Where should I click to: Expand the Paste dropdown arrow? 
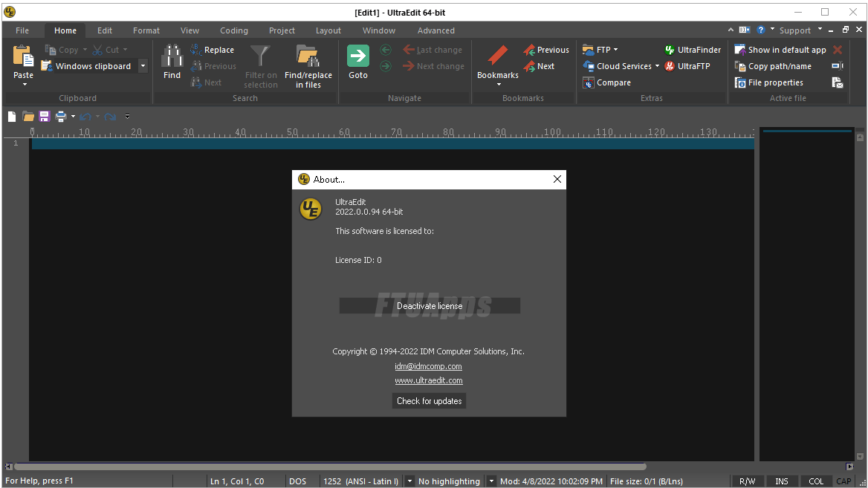25,85
